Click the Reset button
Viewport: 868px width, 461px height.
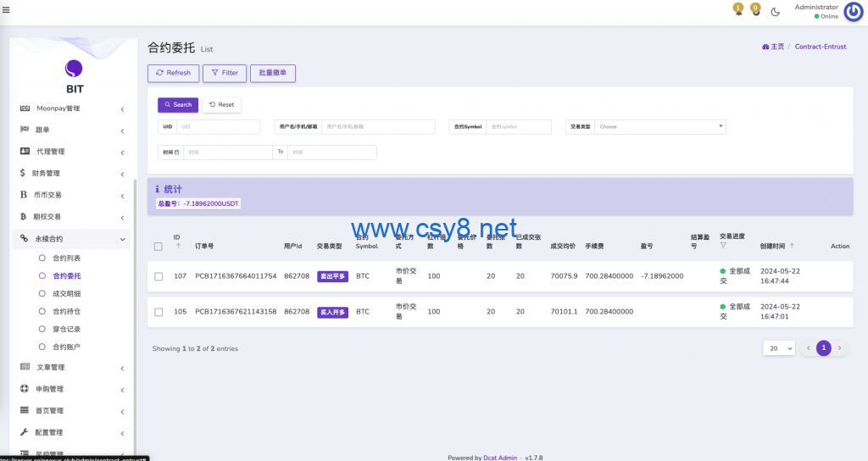tap(221, 104)
